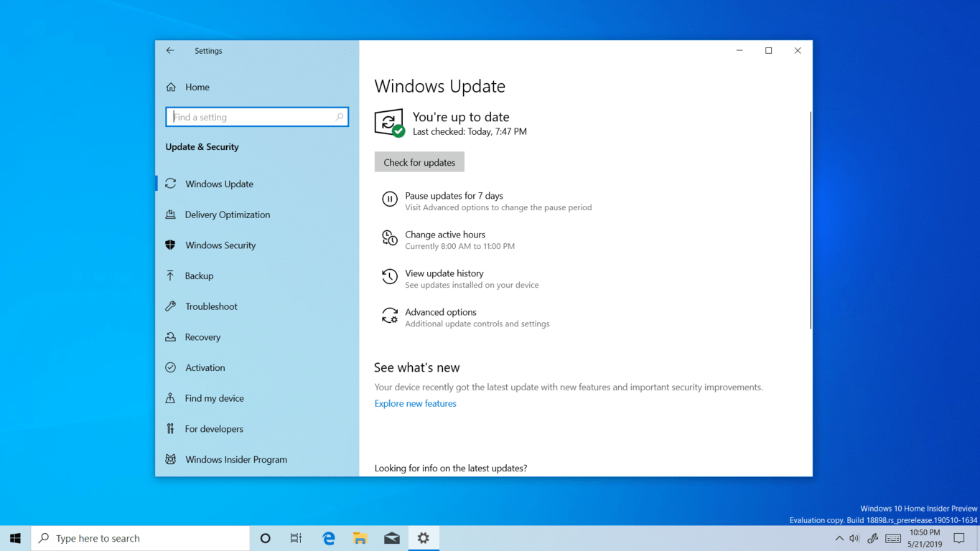
Task: Click the Activation checkmark circle icon
Action: point(171,367)
